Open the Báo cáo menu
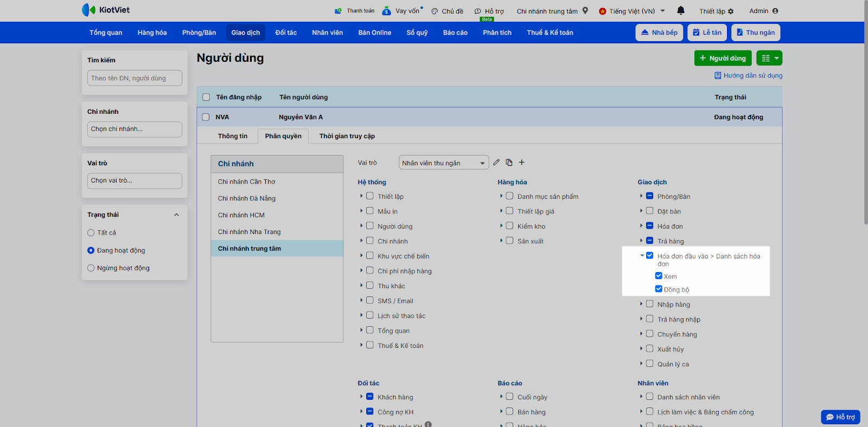 point(455,33)
